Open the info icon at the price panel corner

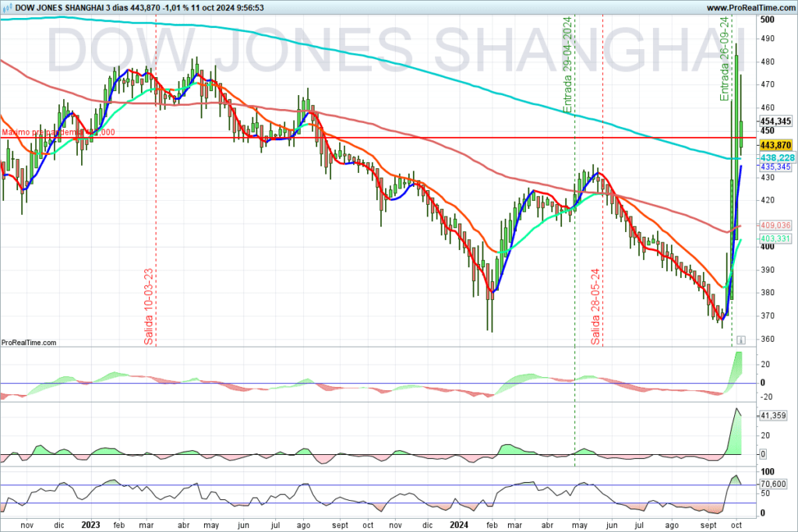point(741,340)
